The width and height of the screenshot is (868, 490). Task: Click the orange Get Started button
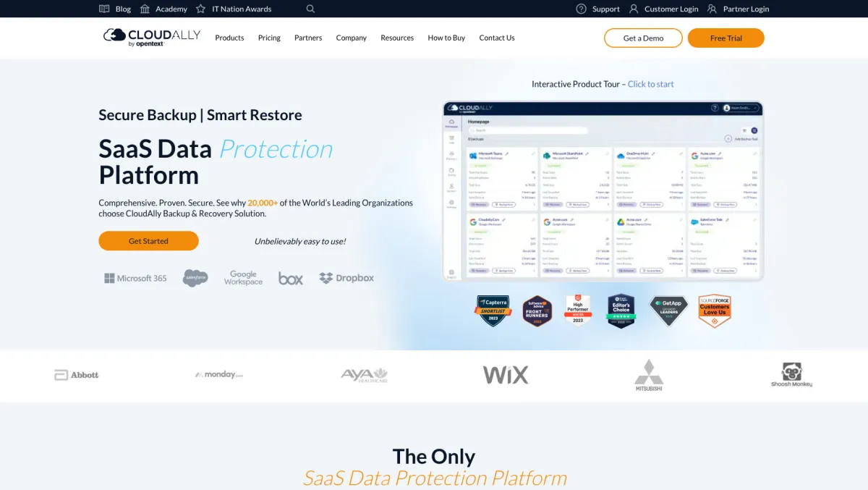pyautogui.click(x=148, y=241)
